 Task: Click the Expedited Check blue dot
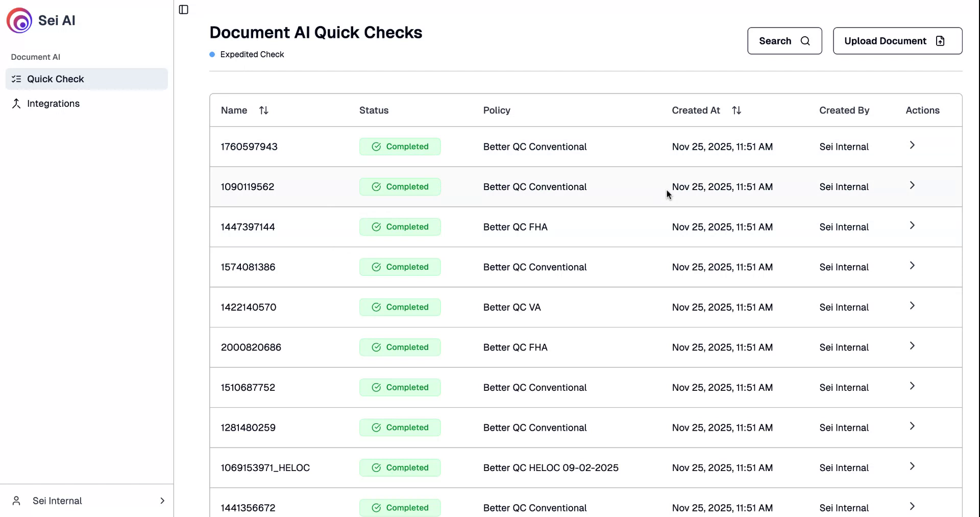point(212,55)
